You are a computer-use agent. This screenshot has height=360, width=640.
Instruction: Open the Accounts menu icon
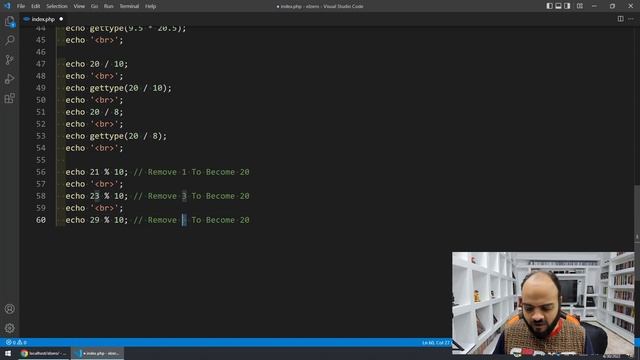pyautogui.click(x=9, y=309)
